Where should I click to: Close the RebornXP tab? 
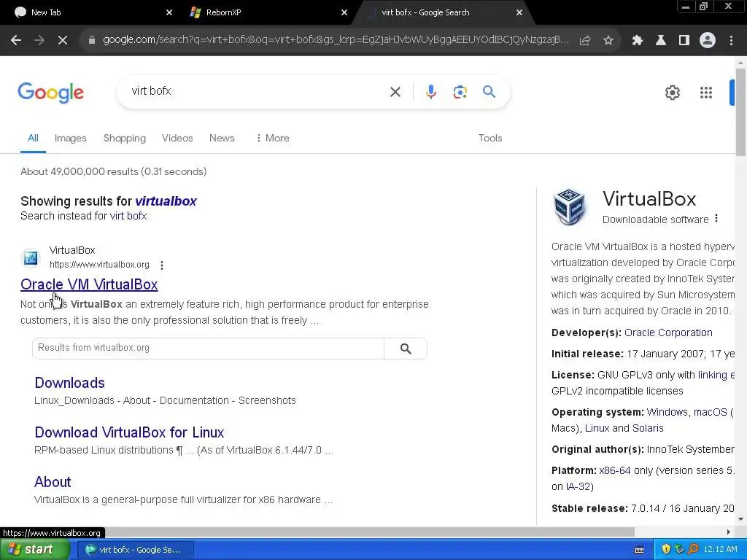pyautogui.click(x=344, y=12)
